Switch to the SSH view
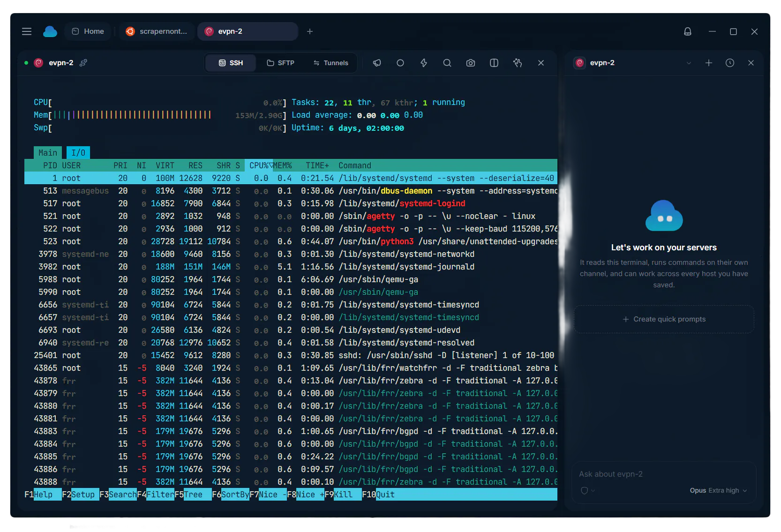 point(231,63)
